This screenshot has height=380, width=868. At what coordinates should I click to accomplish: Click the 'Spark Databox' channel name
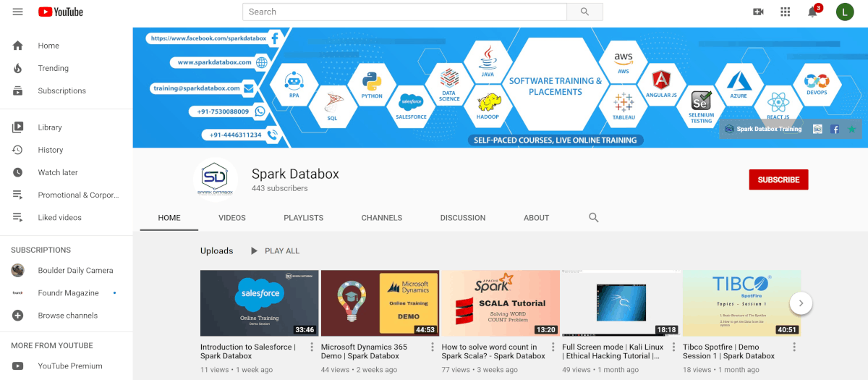(295, 174)
